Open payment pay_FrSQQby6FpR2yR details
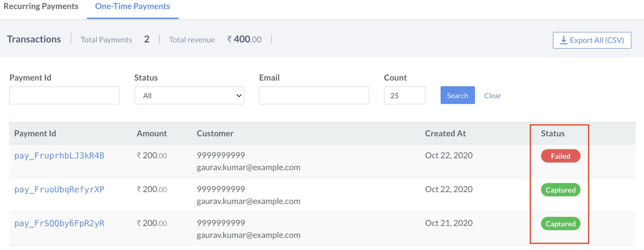Screen dimensions: 644x250 tap(59, 223)
